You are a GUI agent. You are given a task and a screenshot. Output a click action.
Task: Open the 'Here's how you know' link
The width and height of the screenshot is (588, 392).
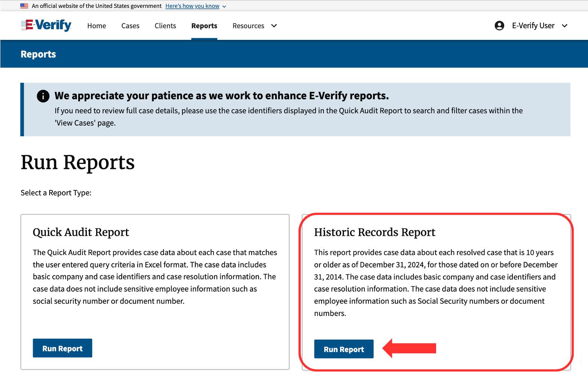192,6
